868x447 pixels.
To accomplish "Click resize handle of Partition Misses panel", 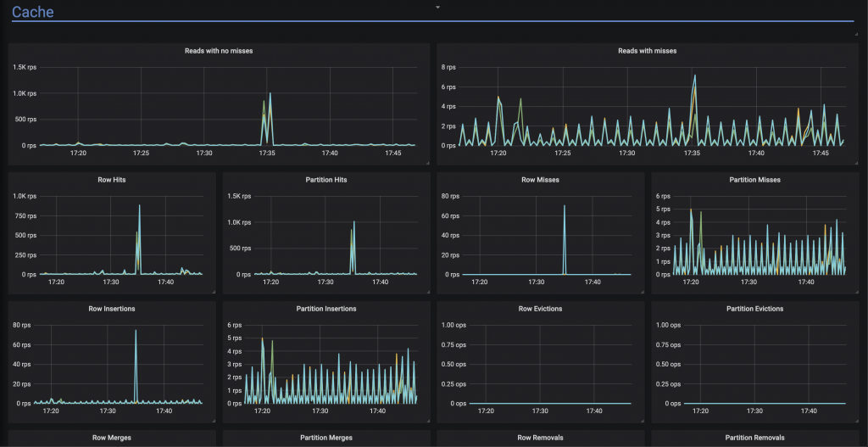I will click(856, 291).
